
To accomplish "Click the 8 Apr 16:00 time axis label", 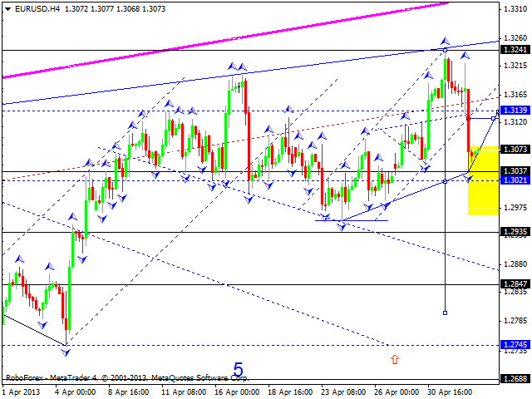I will (128, 392).
